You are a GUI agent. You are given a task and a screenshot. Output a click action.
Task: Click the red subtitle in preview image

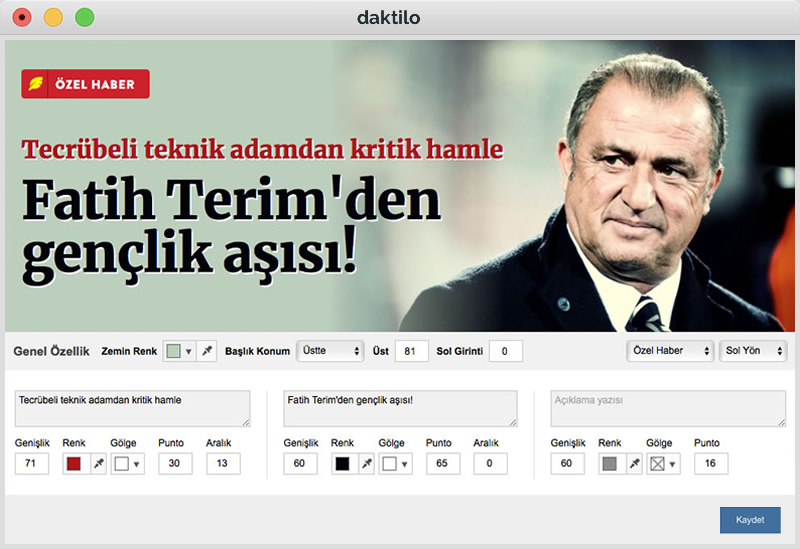[262, 149]
